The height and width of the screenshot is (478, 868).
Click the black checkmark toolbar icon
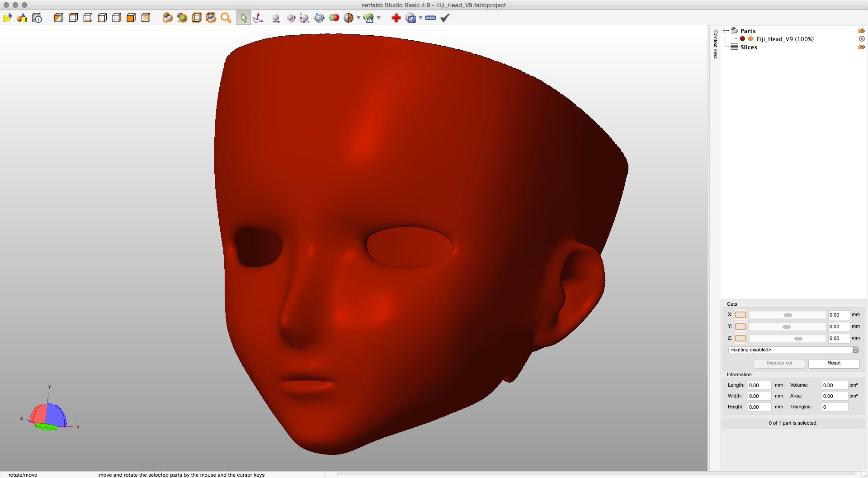445,18
